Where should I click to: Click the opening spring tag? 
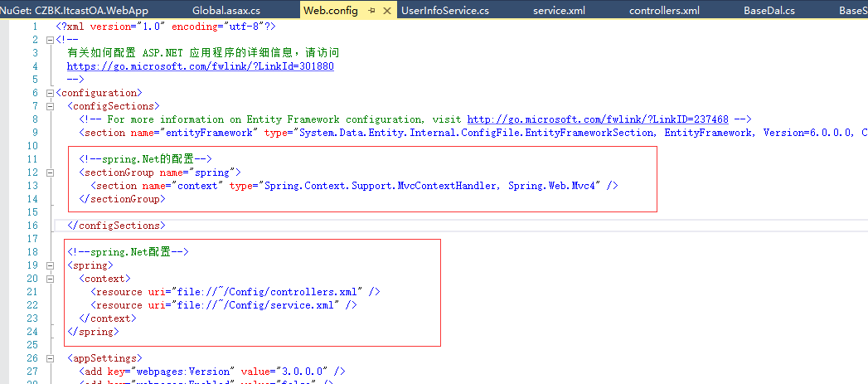(90, 265)
